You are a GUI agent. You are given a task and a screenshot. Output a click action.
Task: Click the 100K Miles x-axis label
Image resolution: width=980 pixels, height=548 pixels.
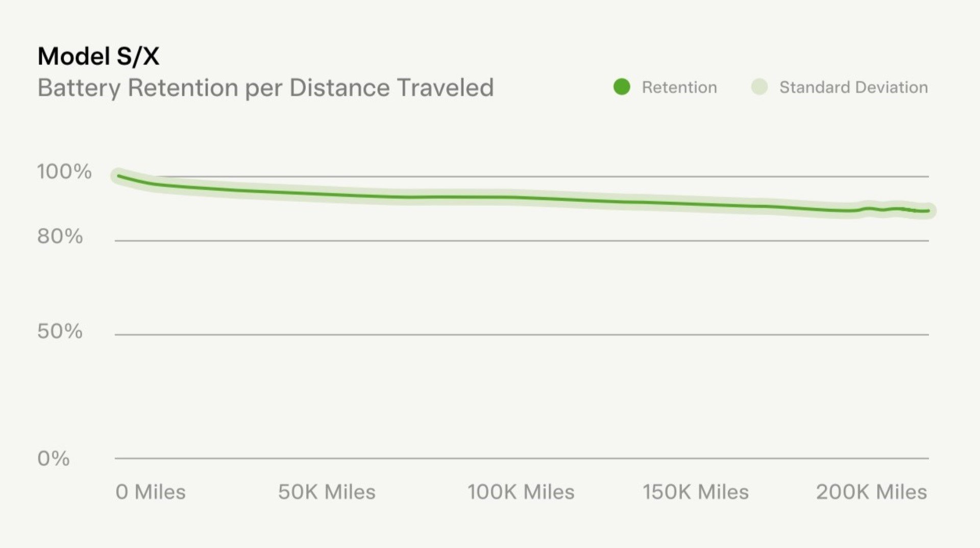coord(521,492)
